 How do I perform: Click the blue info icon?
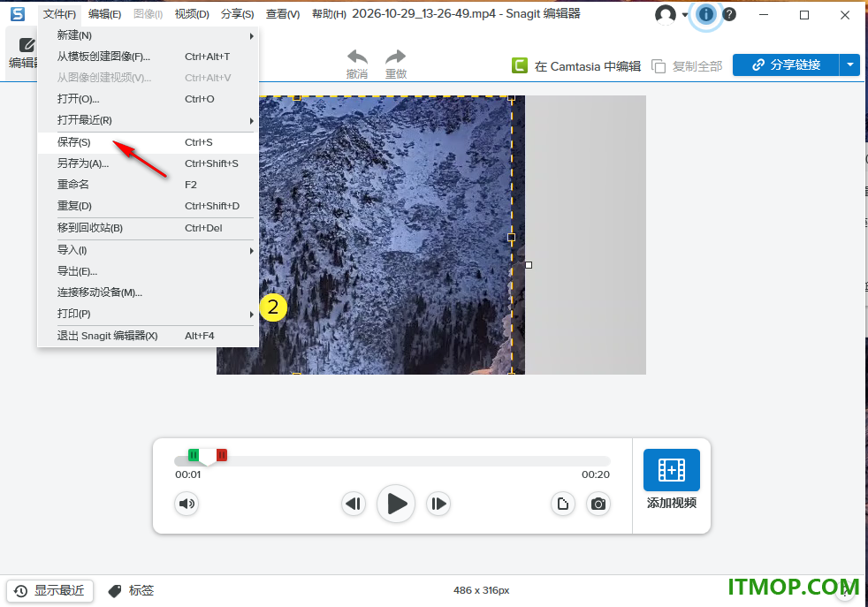click(x=706, y=14)
